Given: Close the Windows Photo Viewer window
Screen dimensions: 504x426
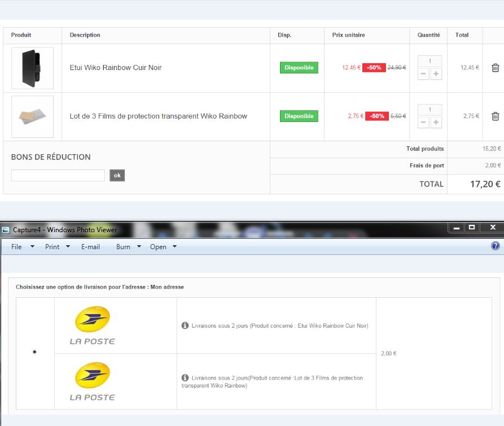Looking at the screenshot, I should click(x=493, y=228).
